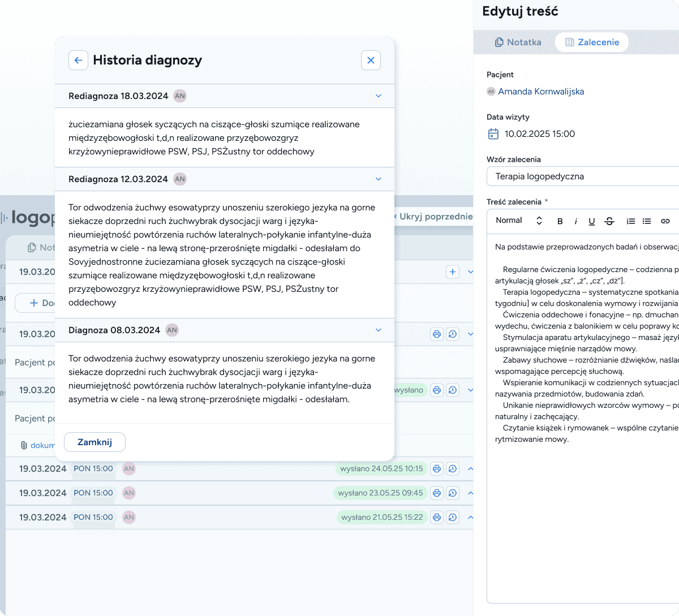679x616 pixels.
Task: Collapse the Diagnoza 08.03.2024 section
Action: click(379, 330)
